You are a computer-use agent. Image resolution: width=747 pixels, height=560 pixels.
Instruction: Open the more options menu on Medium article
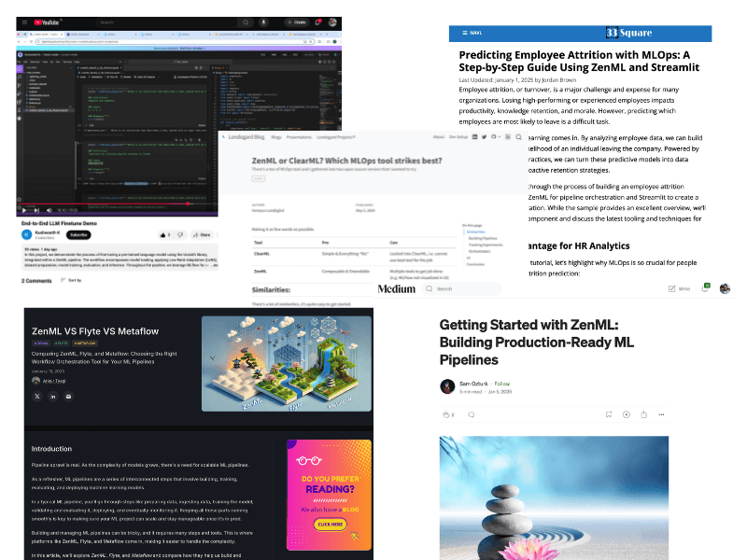click(x=662, y=413)
